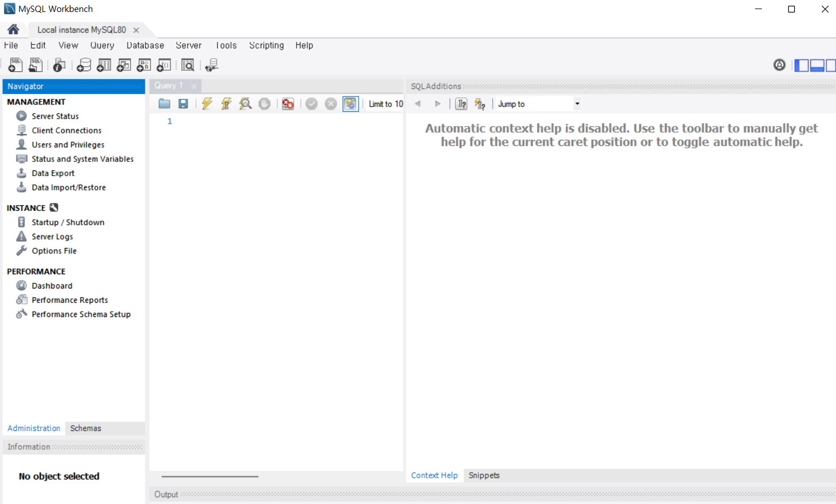Open the object inspector icon

(x=59, y=65)
